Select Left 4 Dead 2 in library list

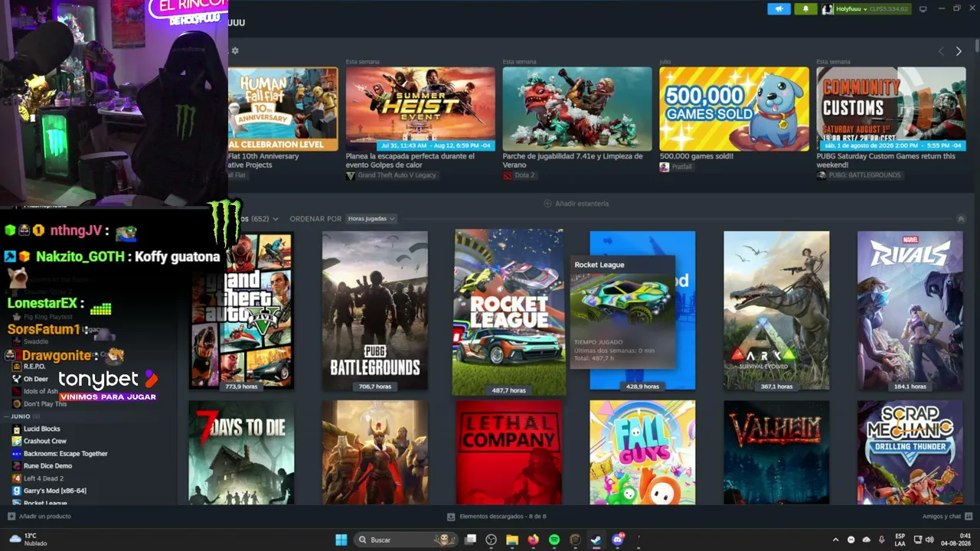(43, 478)
